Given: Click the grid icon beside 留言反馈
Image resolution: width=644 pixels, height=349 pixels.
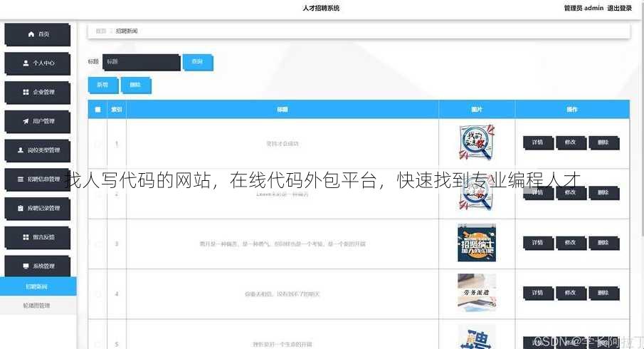Looking at the screenshot, I should 26,237.
